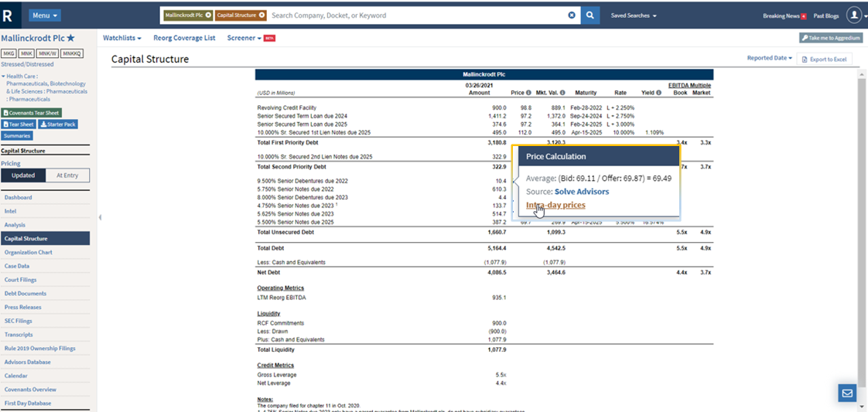Click the search company or keyword field
868x412 pixels.
point(418,15)
